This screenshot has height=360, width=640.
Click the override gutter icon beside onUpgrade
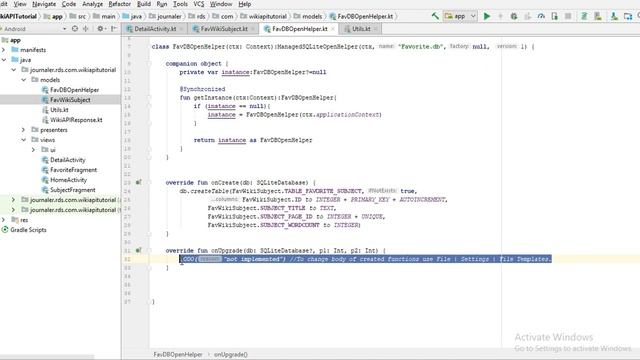pos(138,250)
